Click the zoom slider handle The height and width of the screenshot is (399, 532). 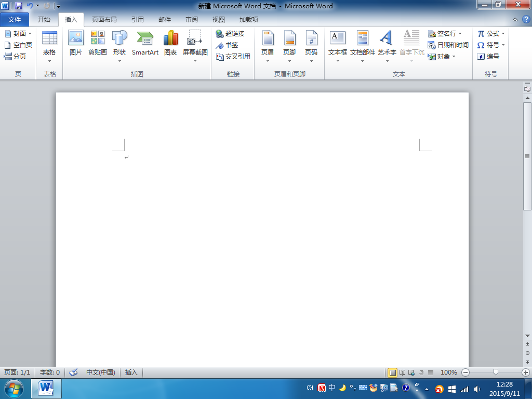(496, 373)
